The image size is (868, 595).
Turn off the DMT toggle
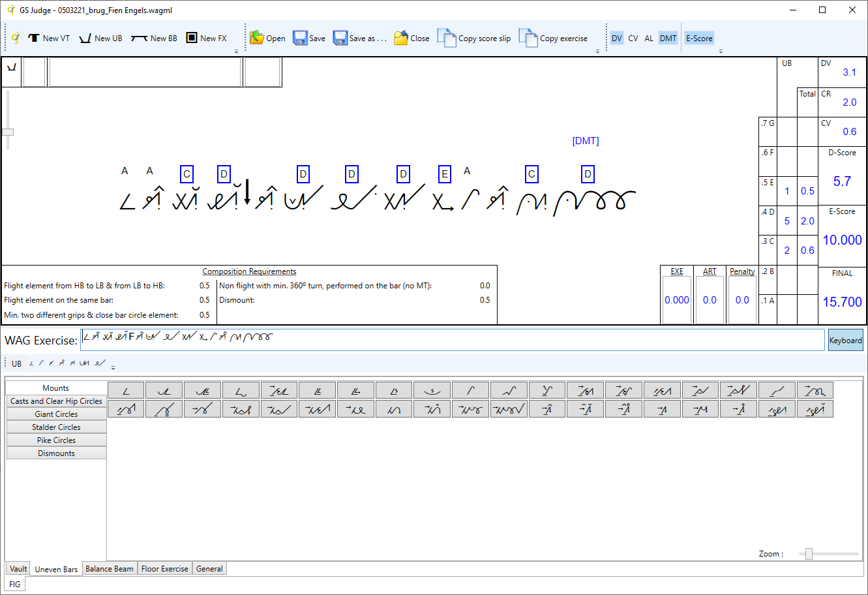pos(668,38)
